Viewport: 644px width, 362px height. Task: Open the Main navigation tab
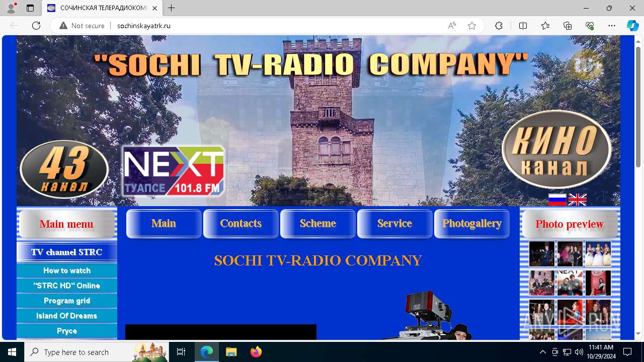click(164, 223)
